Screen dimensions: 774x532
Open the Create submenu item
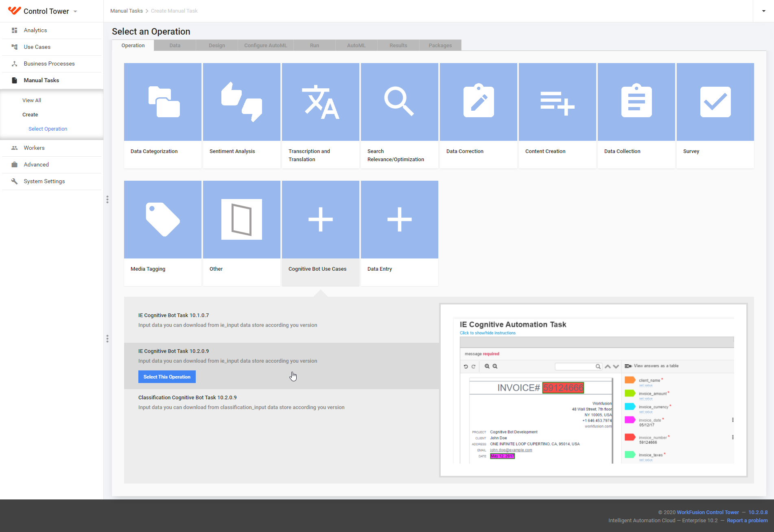(x=30, y=114)
